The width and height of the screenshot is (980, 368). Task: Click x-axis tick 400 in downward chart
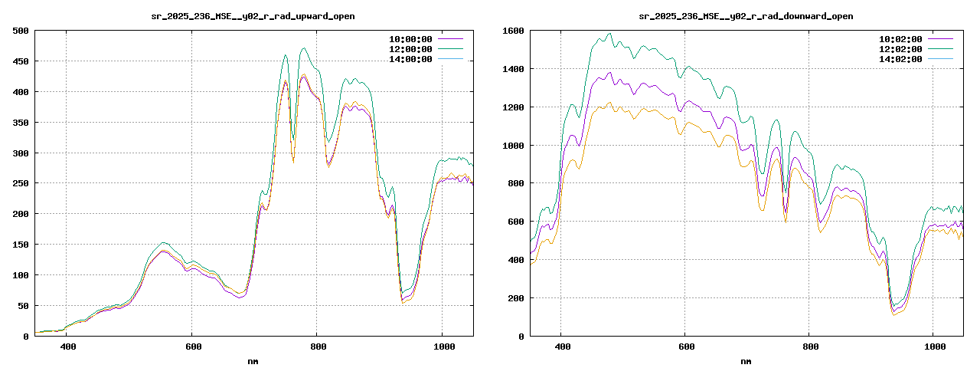561,347
